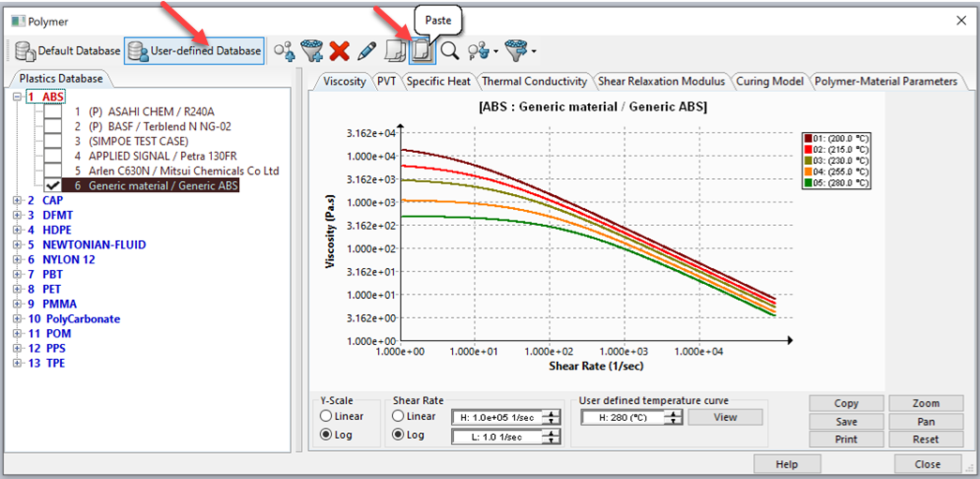Click the Paste icon in toolbar
The image size is (980, 479).
pos(422,51)
